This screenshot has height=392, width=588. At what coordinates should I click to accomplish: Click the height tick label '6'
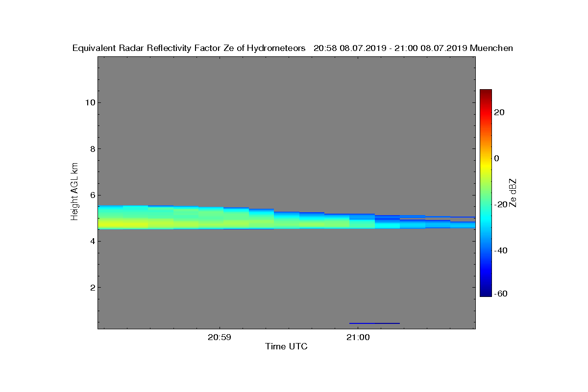click(92, 195)
